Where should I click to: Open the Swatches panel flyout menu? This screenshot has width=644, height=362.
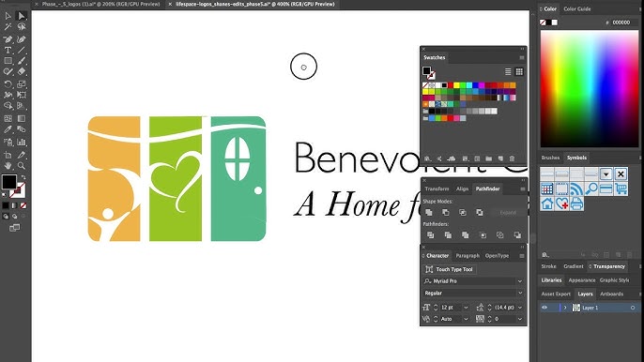coord(522,57)
